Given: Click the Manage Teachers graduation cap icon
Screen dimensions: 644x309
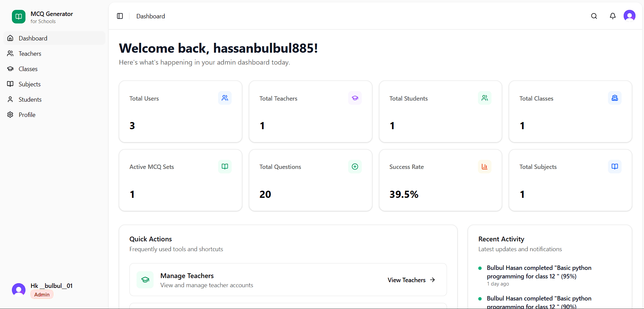Looking at the screenshot, I should 145,279.
